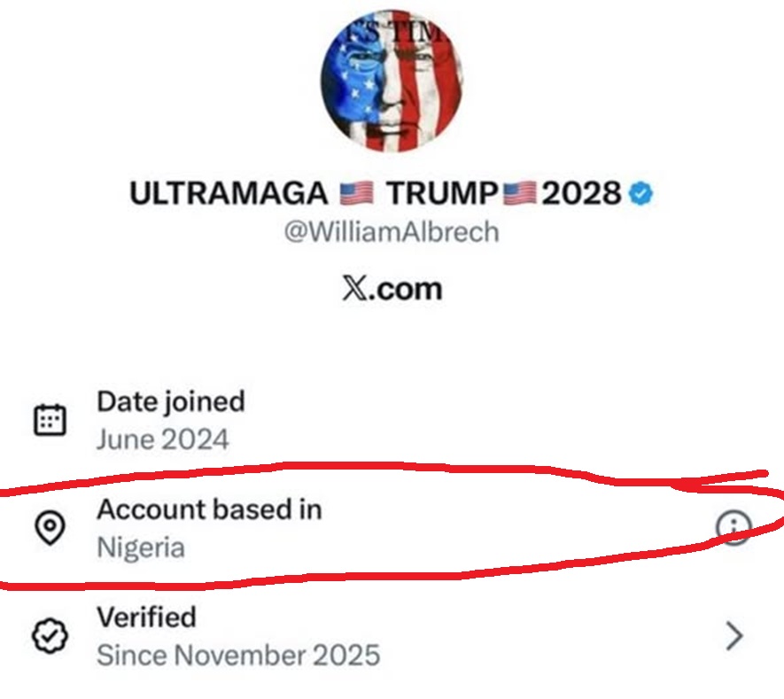Viewport: 784px width, 699px height.
Task: Click the calendar icon next to Date joined
Action: 50,420
